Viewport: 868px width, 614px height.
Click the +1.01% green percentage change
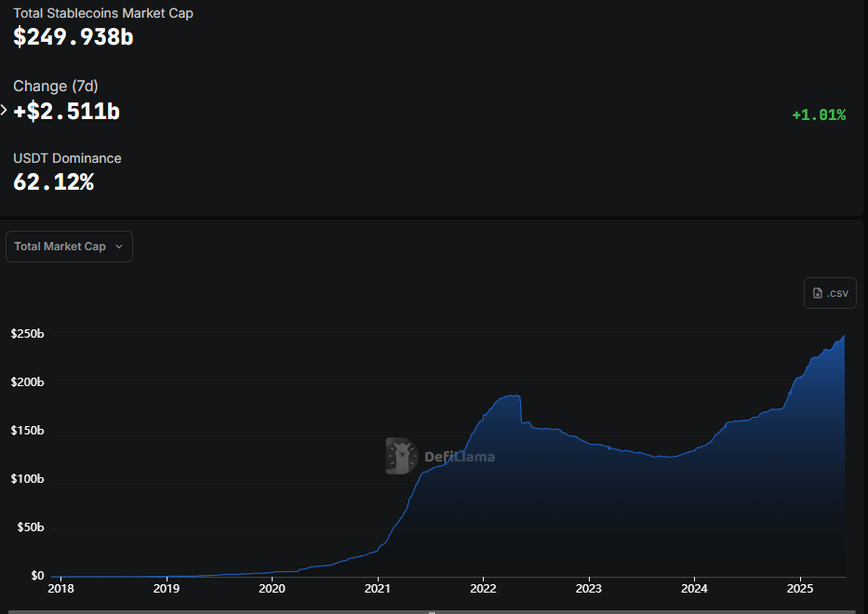(819, 114)
